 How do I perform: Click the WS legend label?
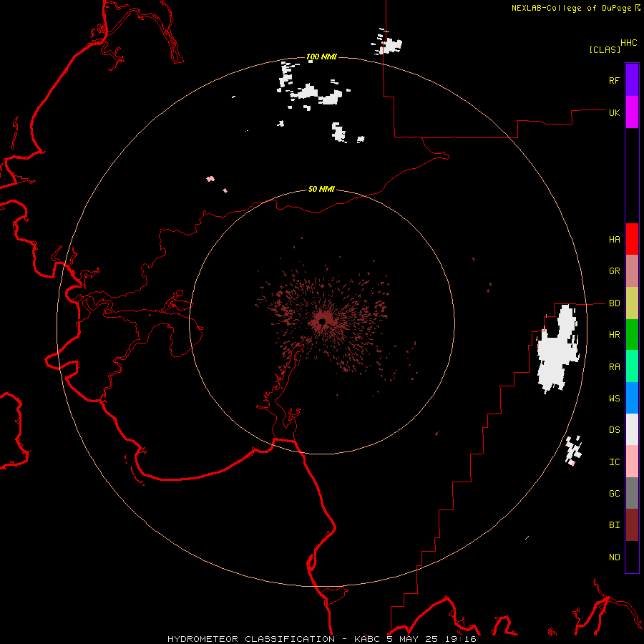point(614,398)
